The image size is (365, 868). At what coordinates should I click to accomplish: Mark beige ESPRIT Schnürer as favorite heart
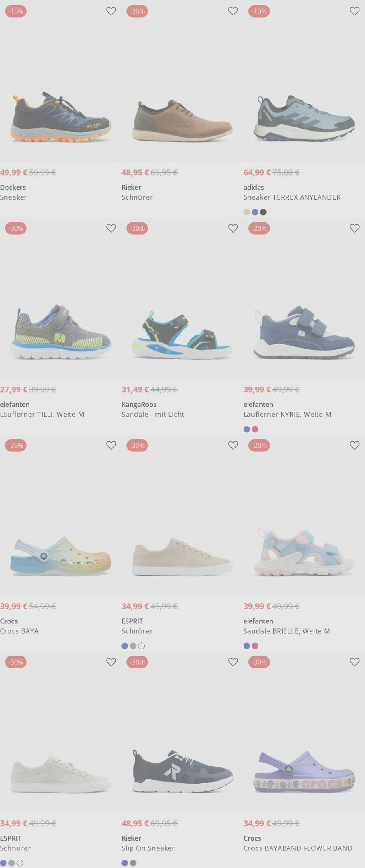[x=233, y=445]
